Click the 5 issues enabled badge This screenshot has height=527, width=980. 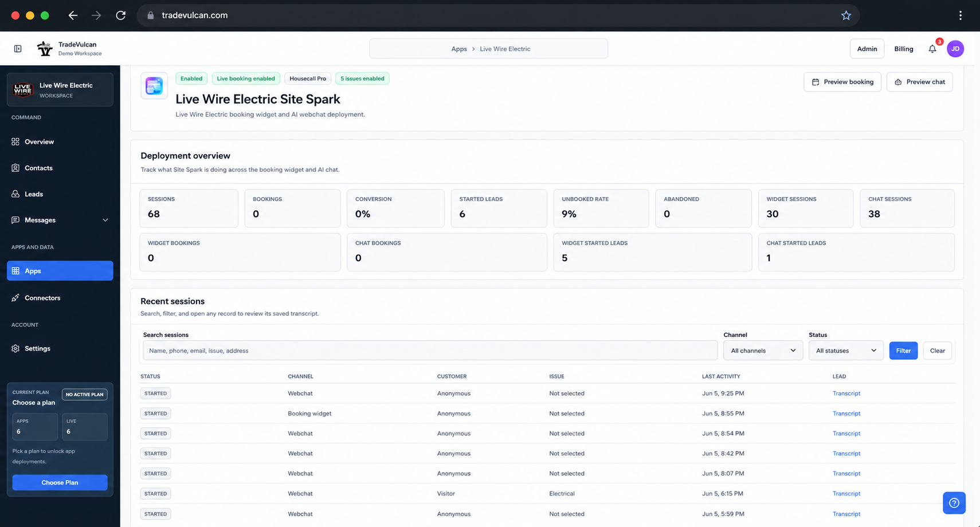coord(362,78)
